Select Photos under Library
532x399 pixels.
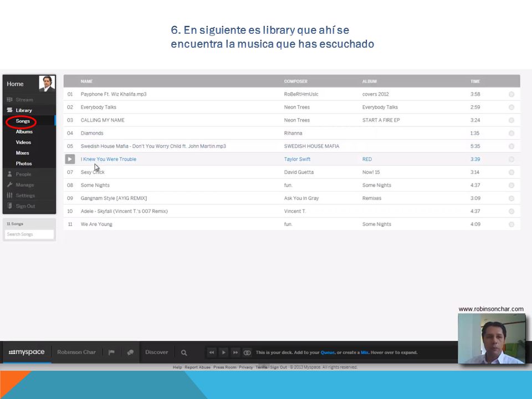coord(24,163)
